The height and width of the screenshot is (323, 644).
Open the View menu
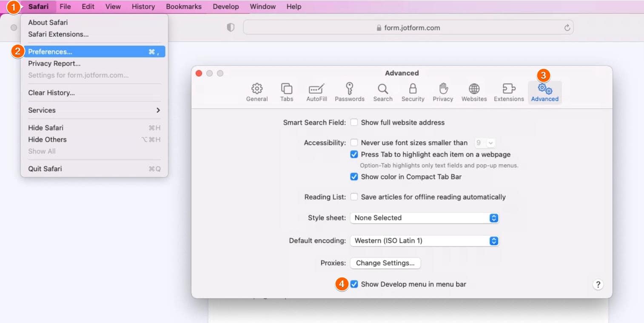coord(113,6)
